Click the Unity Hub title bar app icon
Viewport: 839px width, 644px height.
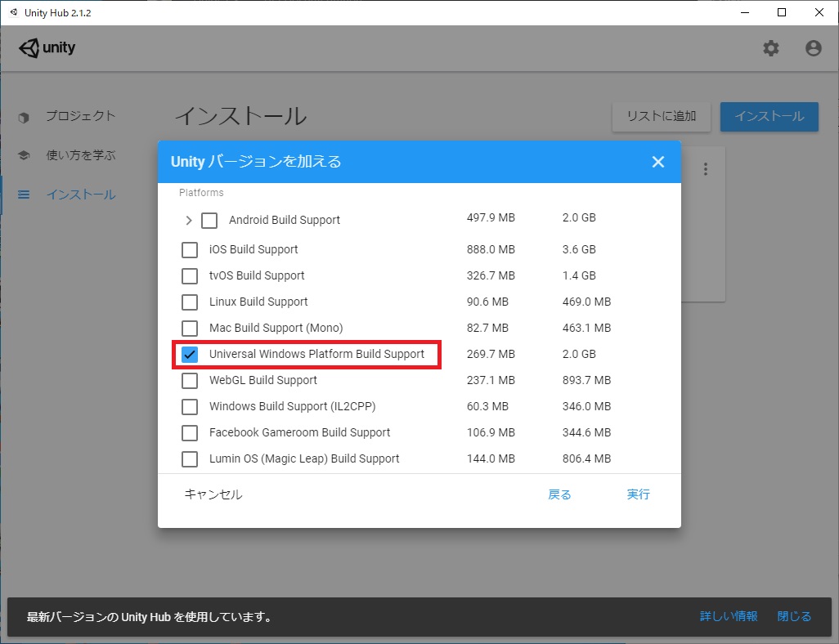tap(14, 12)
